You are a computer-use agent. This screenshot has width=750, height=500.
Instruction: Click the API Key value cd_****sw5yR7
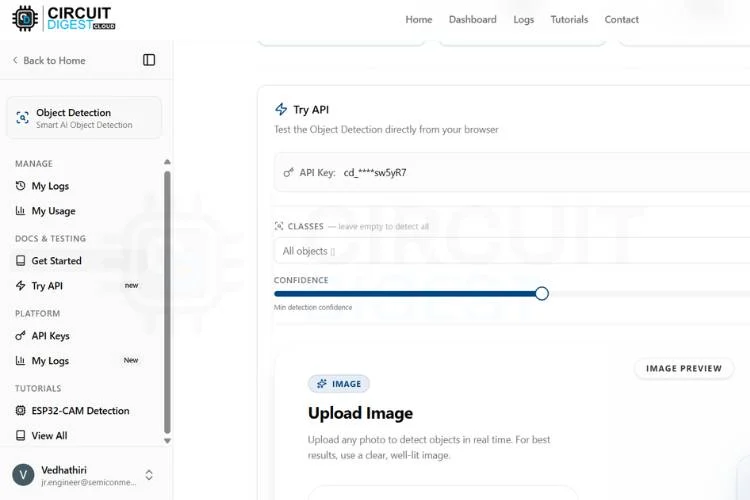(375, 172)
